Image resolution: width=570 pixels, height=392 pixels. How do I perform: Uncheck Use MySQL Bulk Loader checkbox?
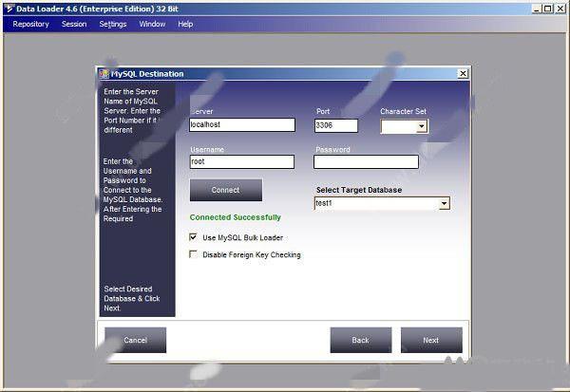(x=194, y=237)
